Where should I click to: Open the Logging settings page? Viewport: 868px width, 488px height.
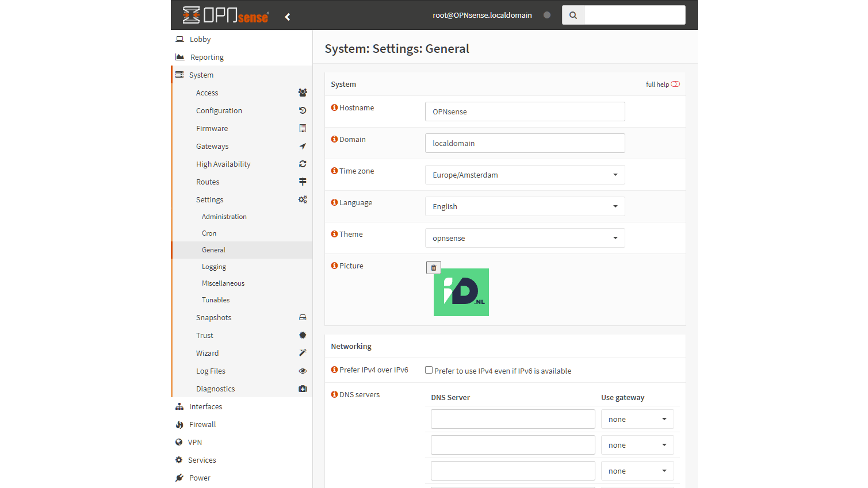coord(242,267)
